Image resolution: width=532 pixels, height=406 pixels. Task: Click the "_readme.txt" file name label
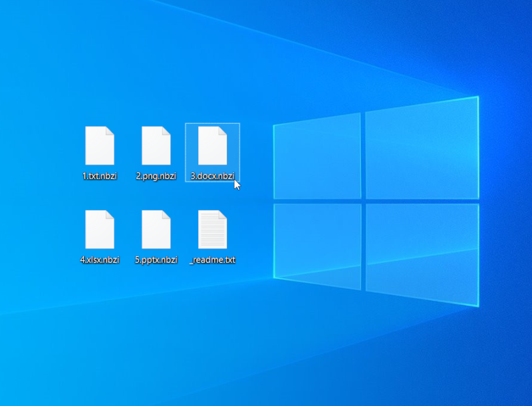(x=212, y=260)
